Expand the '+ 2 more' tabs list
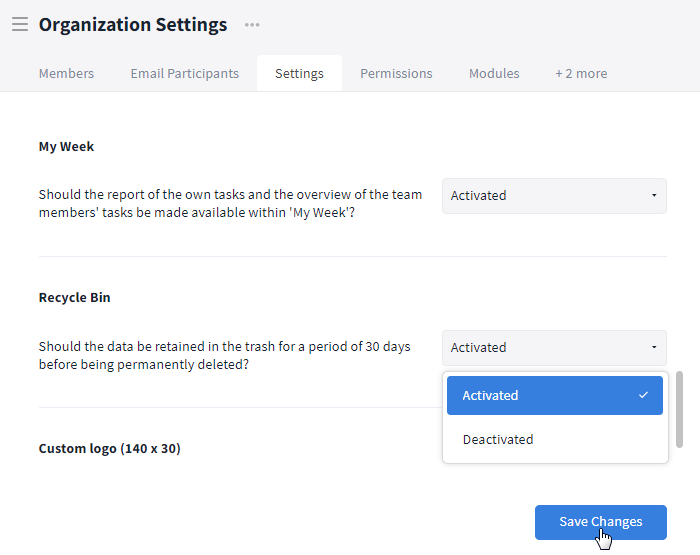 pos(581,73)
